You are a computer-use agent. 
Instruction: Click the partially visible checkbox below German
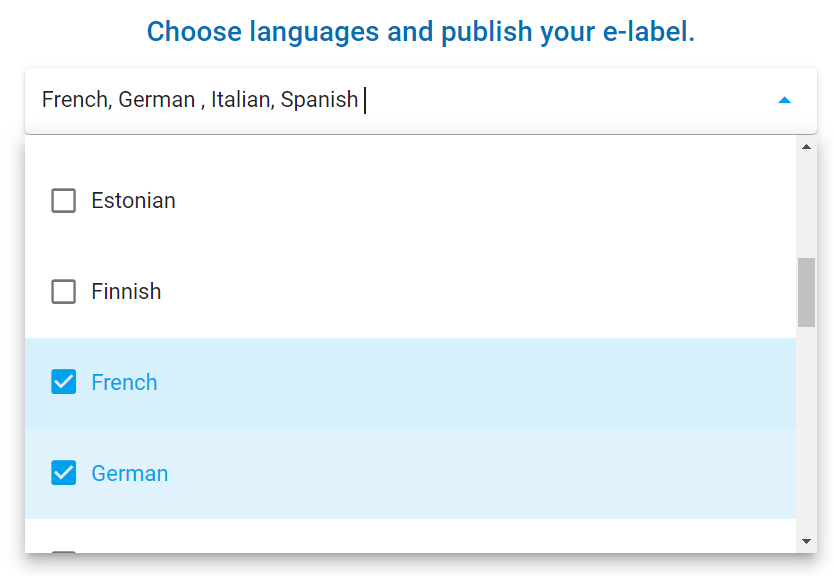(x=64, y=551)
